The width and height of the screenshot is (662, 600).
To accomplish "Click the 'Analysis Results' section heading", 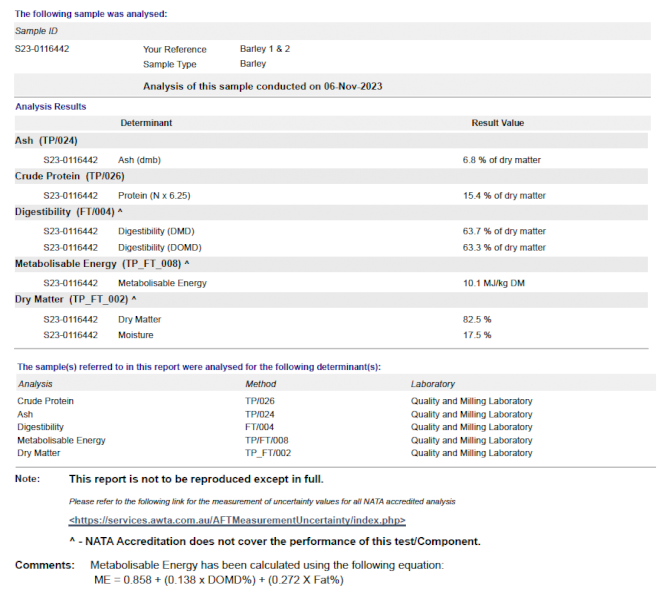I will point(50,106).
